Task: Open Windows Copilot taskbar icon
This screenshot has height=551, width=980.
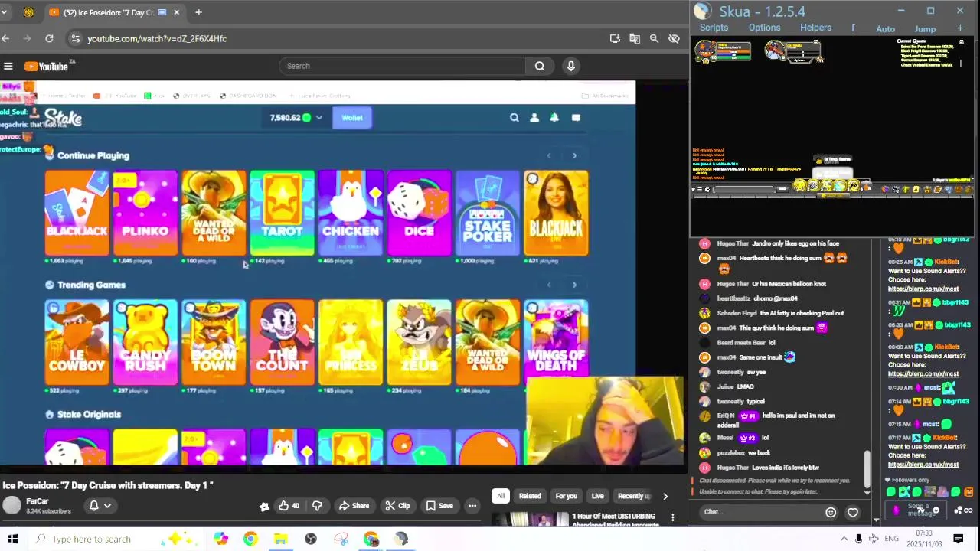Action: [220, 539]
